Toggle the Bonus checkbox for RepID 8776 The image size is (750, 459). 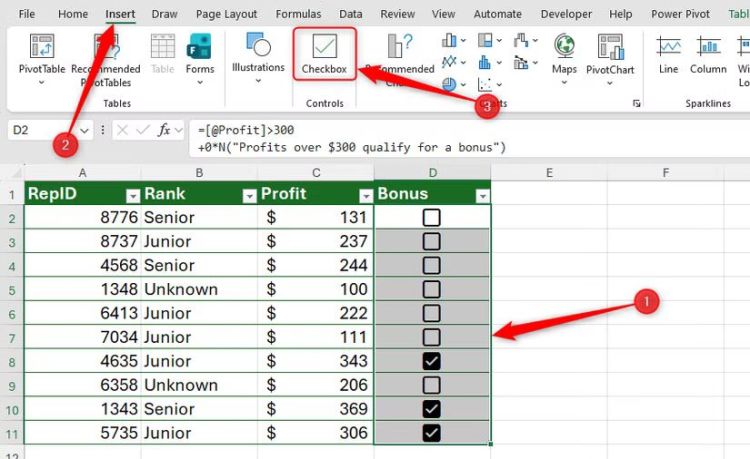pos(431,217)
